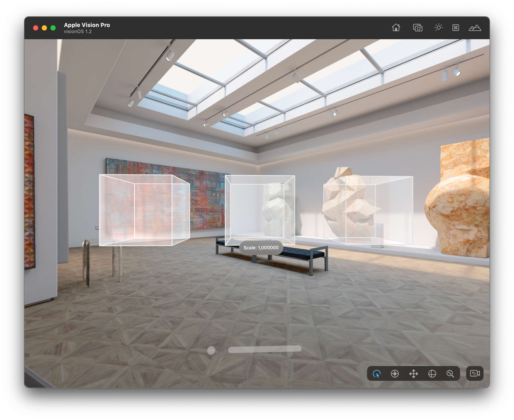Grab the window bar handle at bottom

tap(264, 349)
